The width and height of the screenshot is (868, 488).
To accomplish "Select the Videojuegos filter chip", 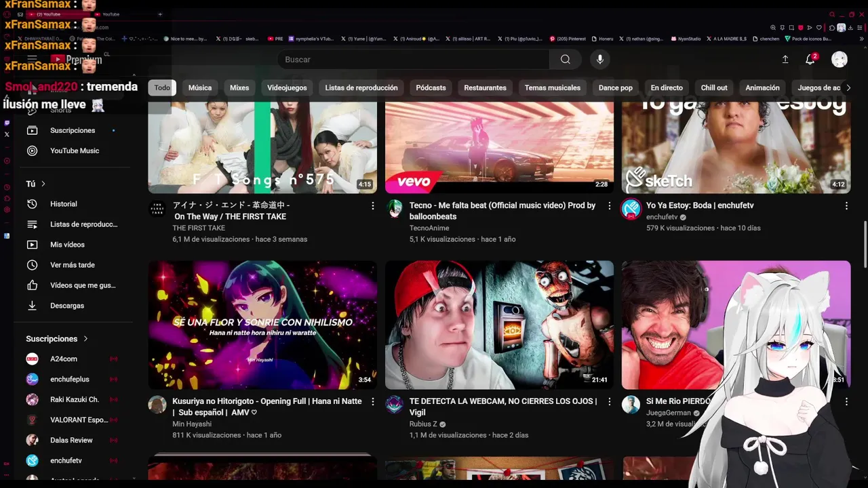I will (287, 87).
